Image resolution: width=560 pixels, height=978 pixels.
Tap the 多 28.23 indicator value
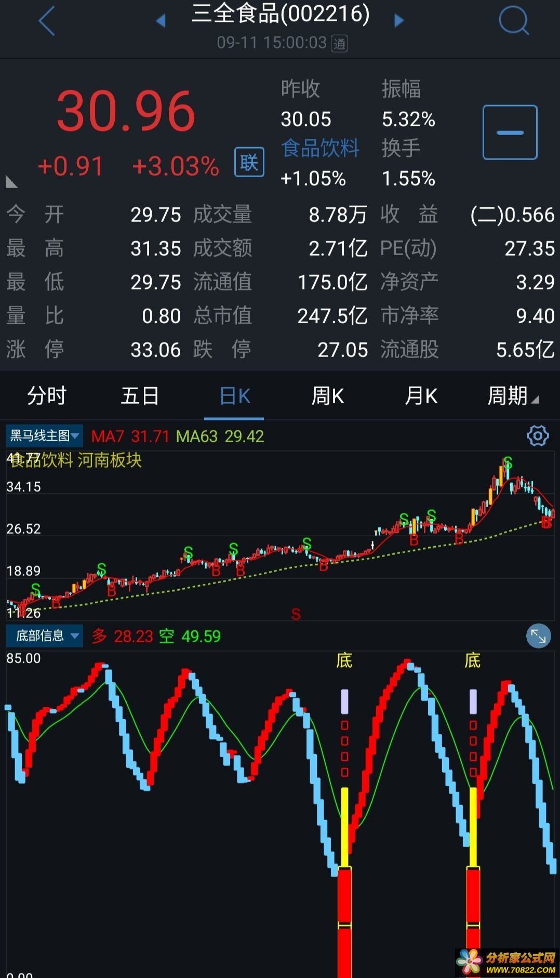coord(123,636)
